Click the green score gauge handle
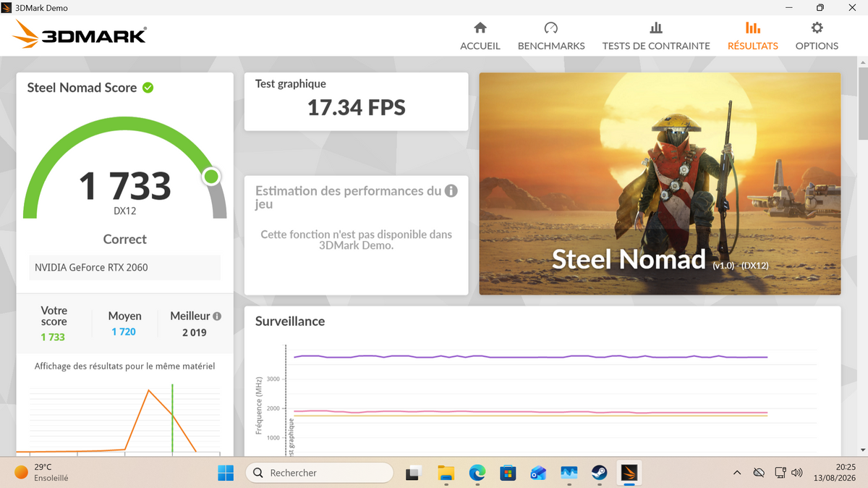This screenshot has width=868, height=488. click(211, 176)
